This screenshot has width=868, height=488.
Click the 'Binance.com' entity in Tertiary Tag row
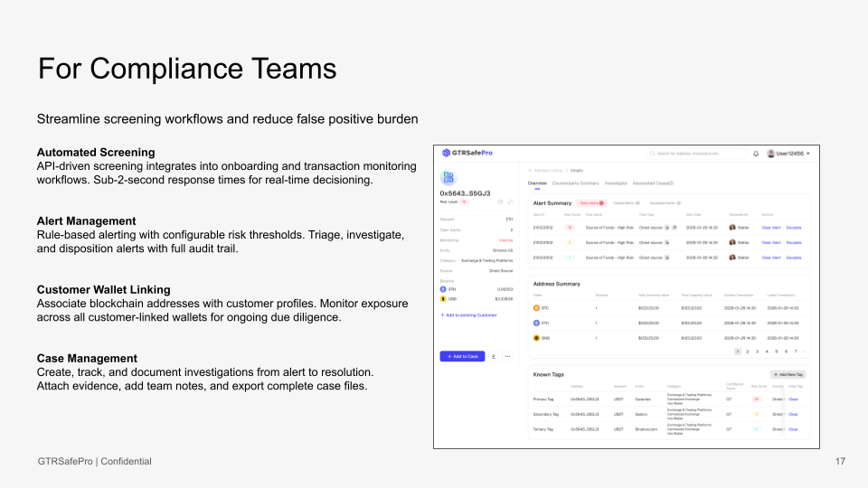(x=646, y=428)
